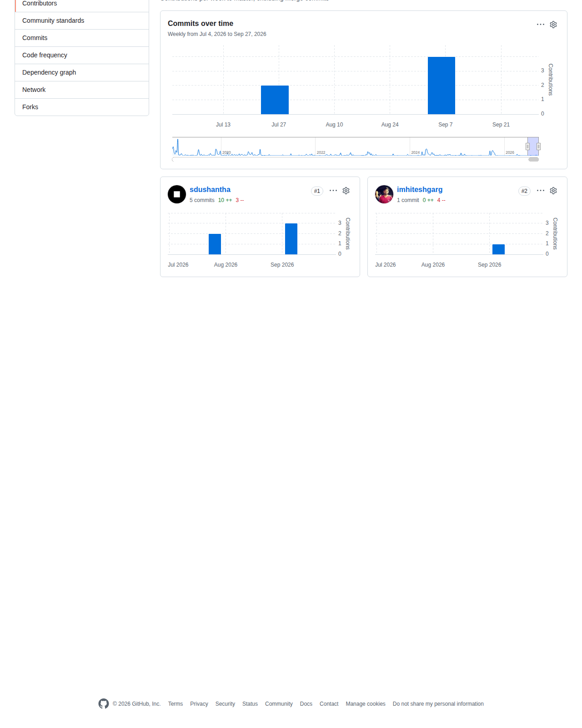
Task: Open sdushantha's 5 commits link
Action: click(x=202, y=200)
